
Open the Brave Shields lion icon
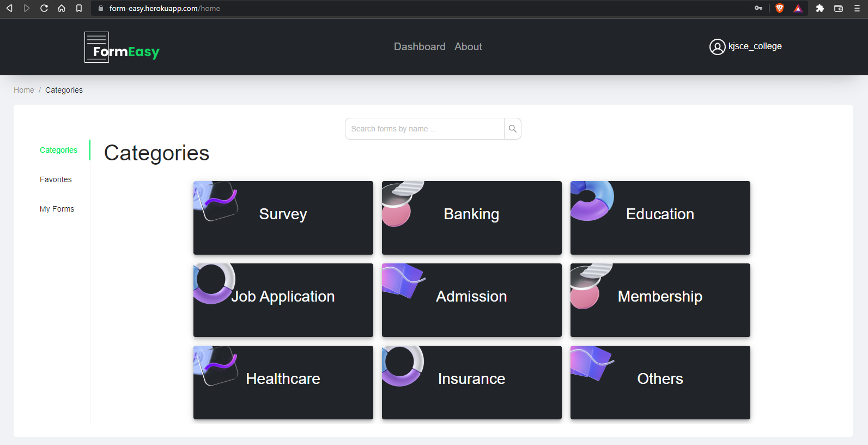pyautogui.click(x=780, y=8)
